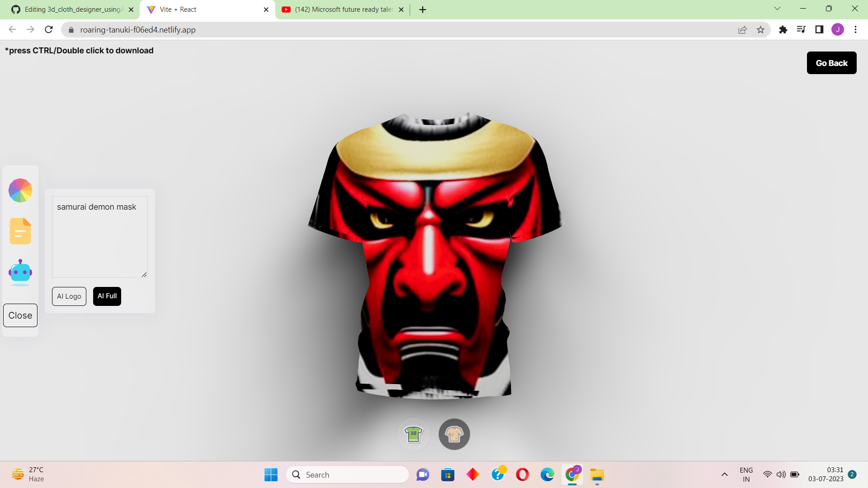Open File Explorer from the taskbar
Screen dimensions: 868x488
[x=597, y=474]
